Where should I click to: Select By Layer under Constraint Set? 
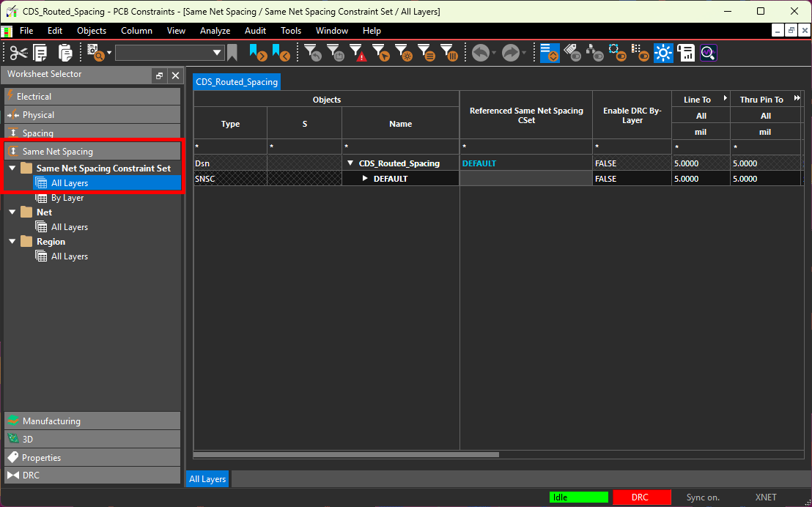tap(67, 198)
